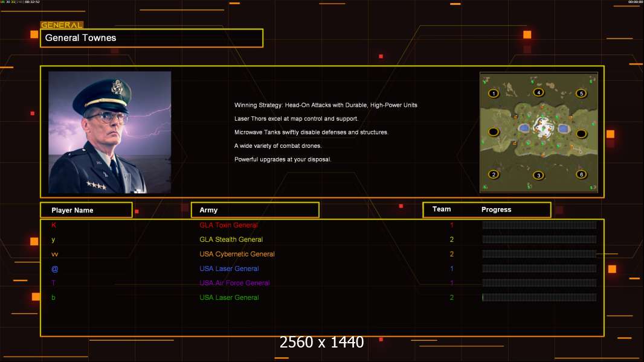Click start position 6 on the minimap

[x=581, y=174]
